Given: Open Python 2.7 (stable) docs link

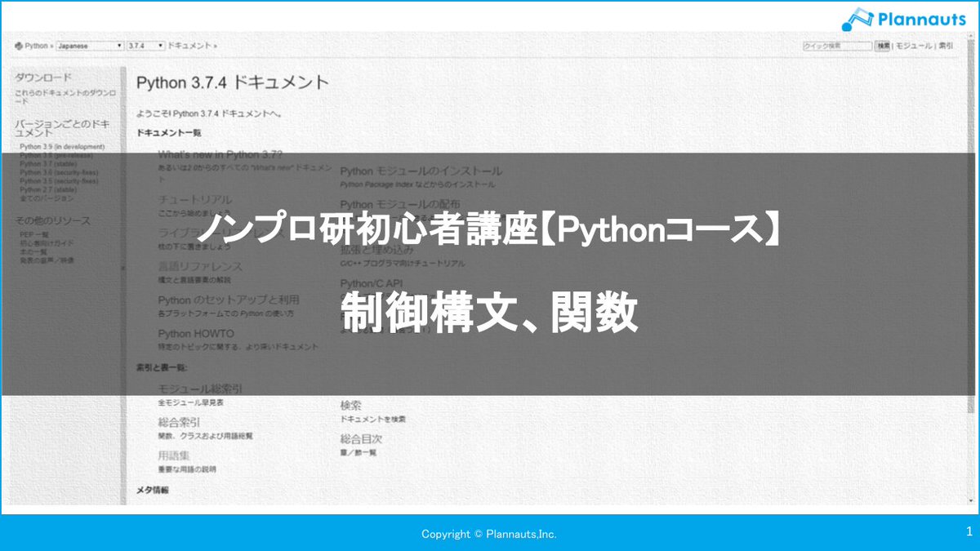Looking at the screenshot, I should [47, 189].
